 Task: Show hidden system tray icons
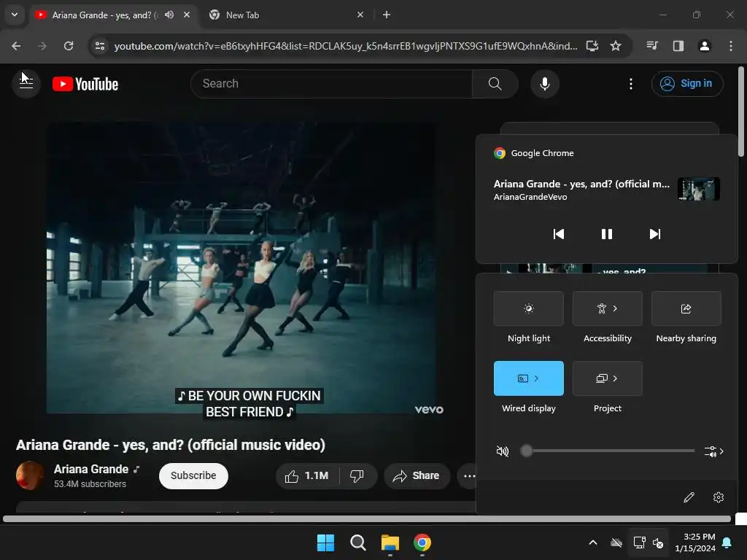593,542
